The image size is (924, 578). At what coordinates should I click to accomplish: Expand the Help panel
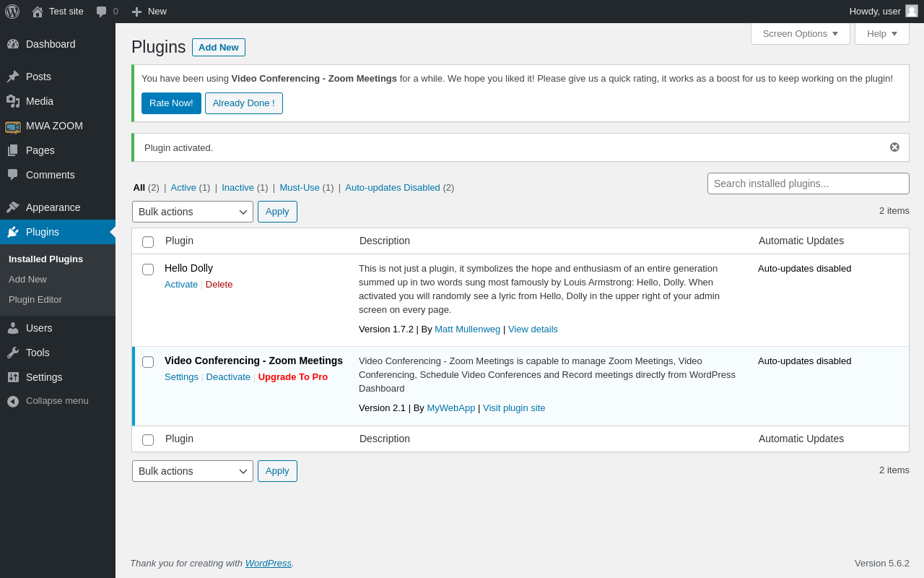click(882, 33)
